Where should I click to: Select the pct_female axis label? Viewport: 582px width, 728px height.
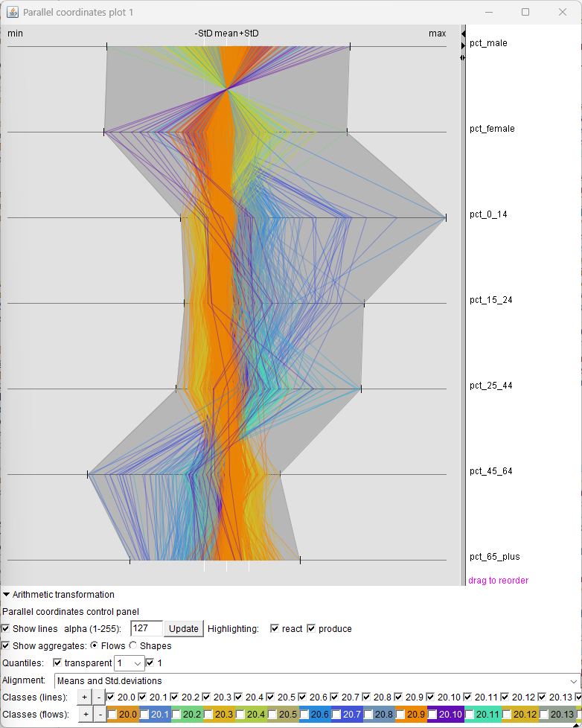(492, 129)
